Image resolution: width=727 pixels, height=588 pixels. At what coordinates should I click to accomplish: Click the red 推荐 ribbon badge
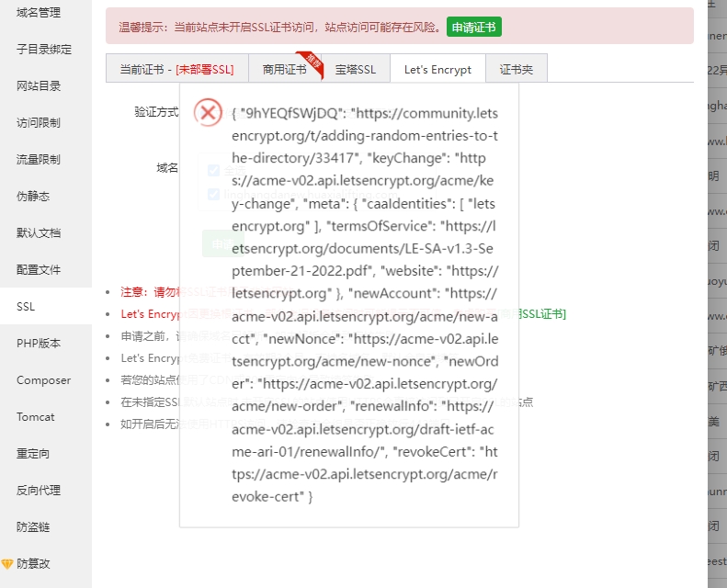click(312, 62)
